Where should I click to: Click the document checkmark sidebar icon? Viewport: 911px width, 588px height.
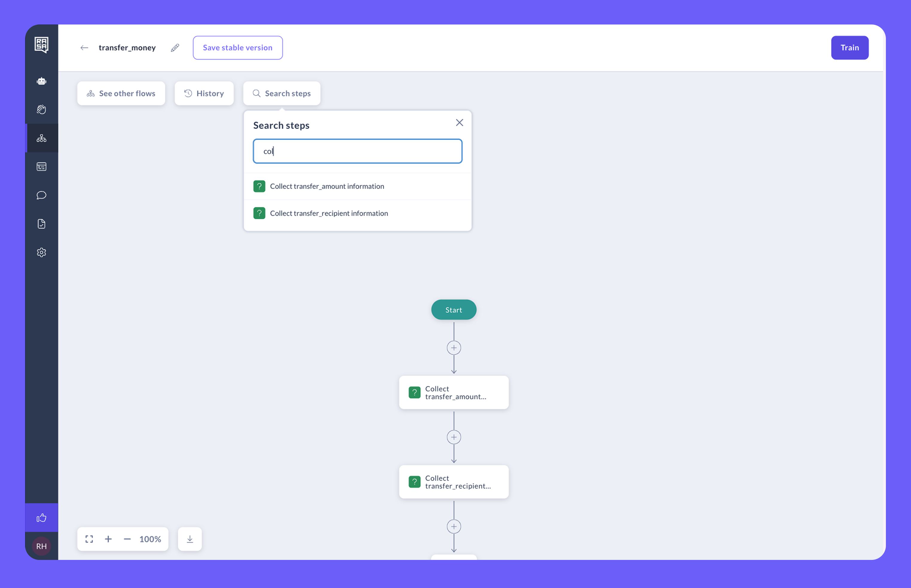tap(41, 224)
